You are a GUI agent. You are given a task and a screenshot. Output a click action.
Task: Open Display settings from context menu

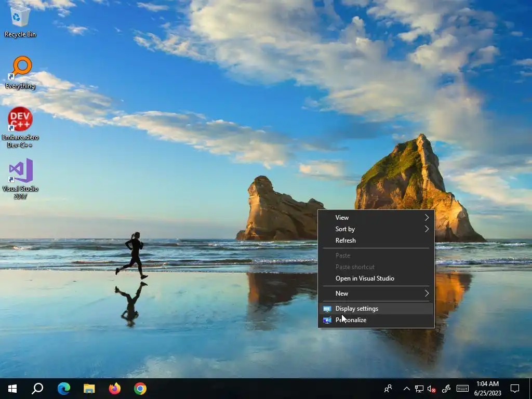click(x=376, y=309)
